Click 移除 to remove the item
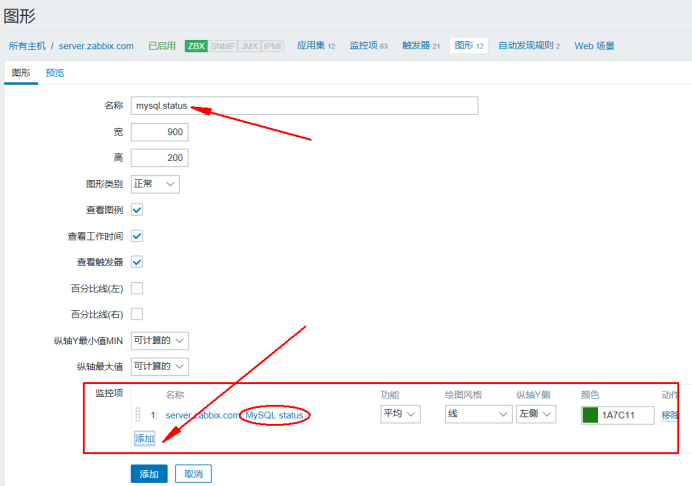 point(670,415)
